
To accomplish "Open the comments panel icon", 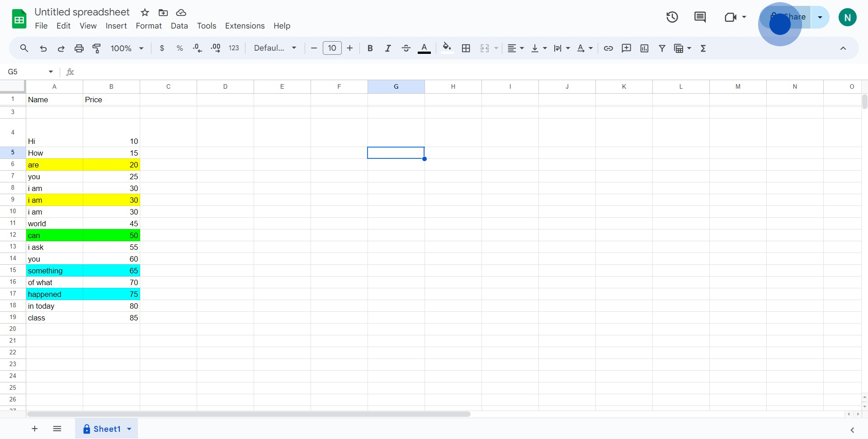I will click(700, 17).
